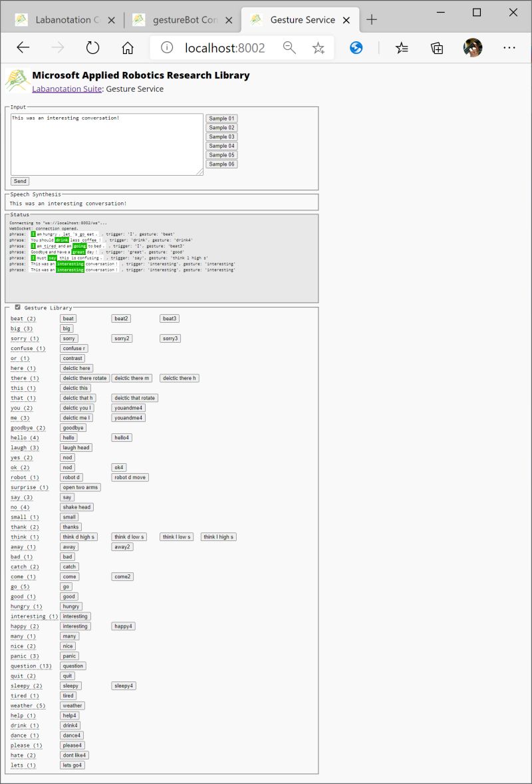The height and width of the screenshot is (784, 532).
Task: Toggle the Gesture Library checkbox
Action: [17, 307]
